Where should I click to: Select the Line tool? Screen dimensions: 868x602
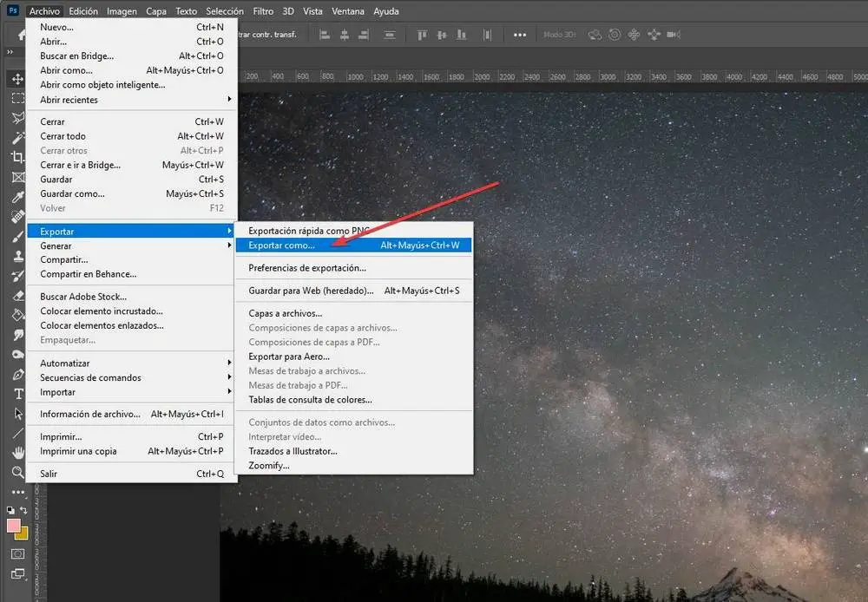click(17, 433)
